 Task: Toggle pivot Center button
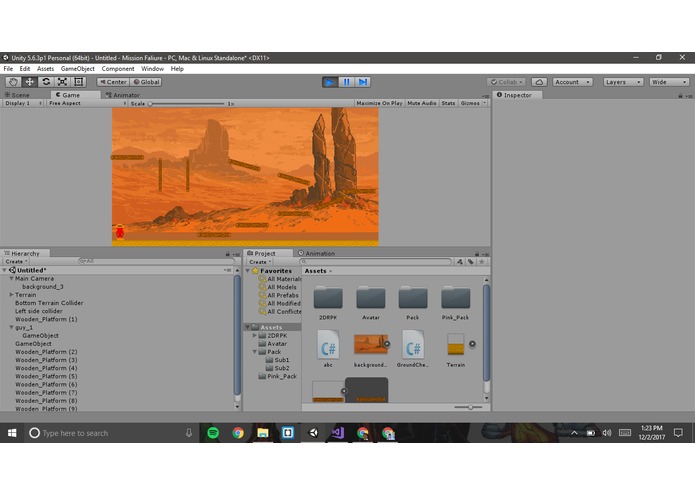point(113,82)
